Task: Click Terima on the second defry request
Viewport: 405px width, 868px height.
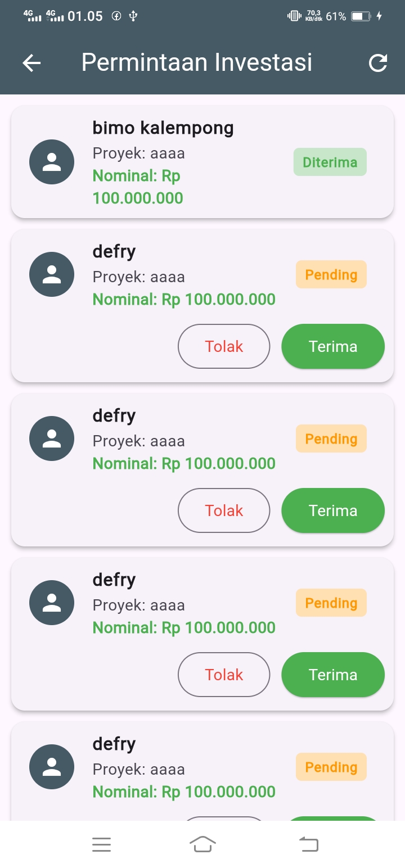Action: [x=333, y=510]
